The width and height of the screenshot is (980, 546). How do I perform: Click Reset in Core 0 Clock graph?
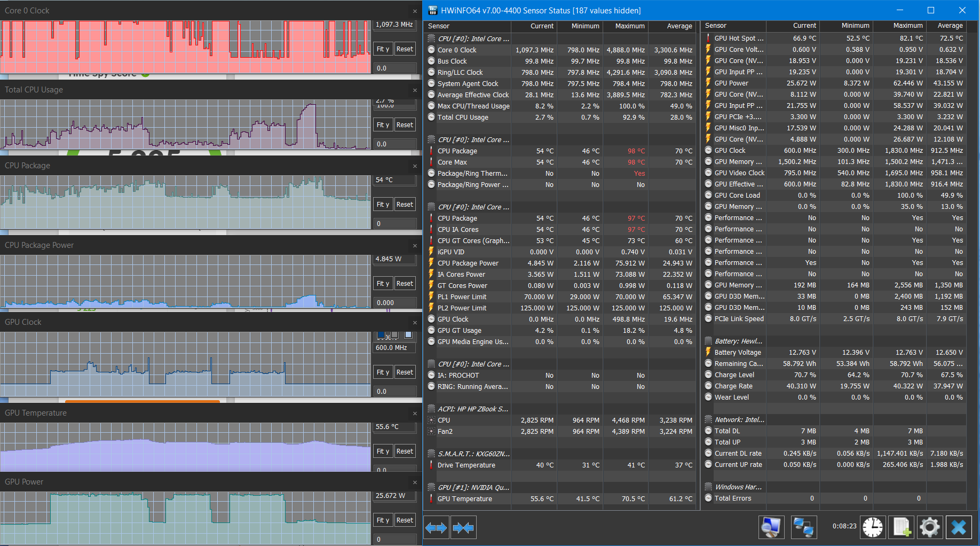click(405, 49)
